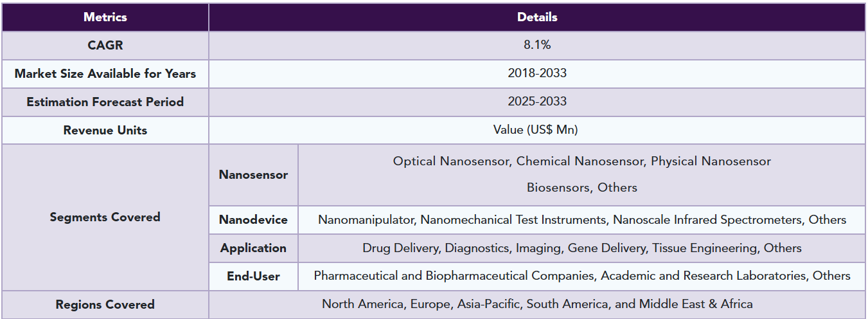Click the Value (US$ Mn) cell
The height and width of the screenshot is (319, 868).
(x=537, y=131)
